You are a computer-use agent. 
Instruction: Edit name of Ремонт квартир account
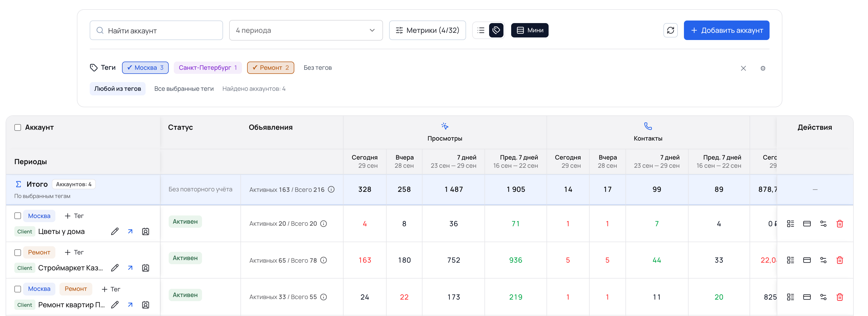pos(115,305)
